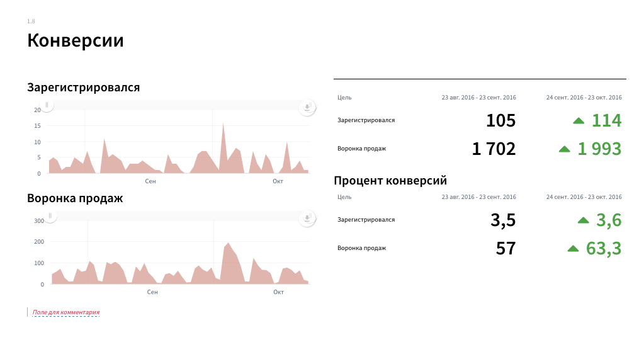
Task: Click the page number 1.8 label
Action: point(31,21)
